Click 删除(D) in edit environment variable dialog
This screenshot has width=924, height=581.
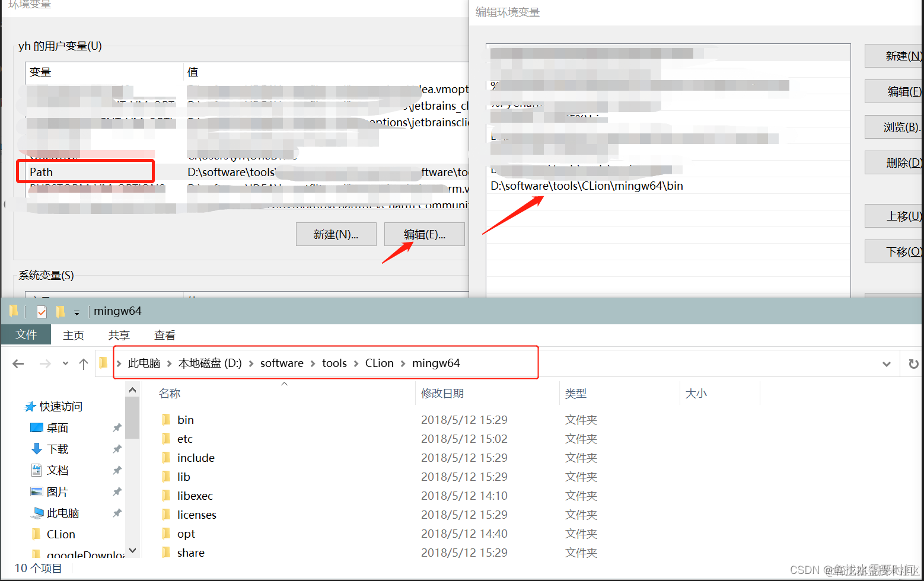coord(894,162)
